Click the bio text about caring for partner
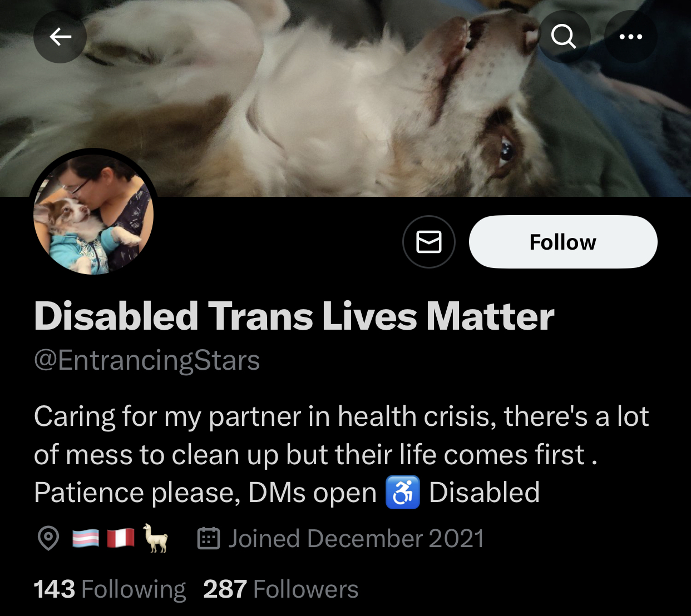Screen dimensions: 691x616 point(342,455)
